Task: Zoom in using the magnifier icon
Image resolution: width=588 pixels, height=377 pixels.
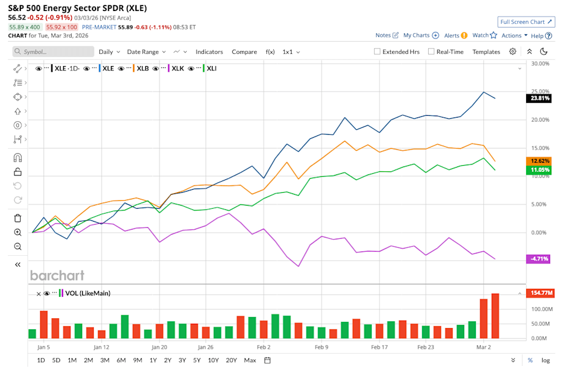Action: 17,232
